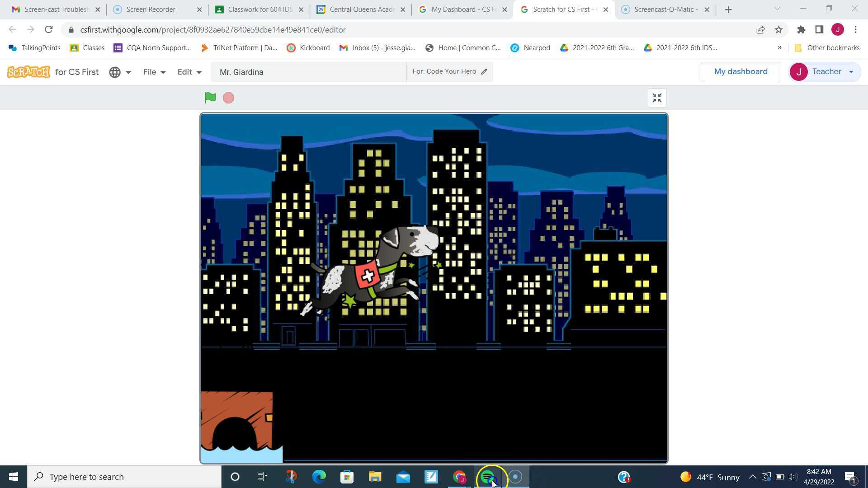
Task: Bookmark this page with star icon
Action: 778,30
